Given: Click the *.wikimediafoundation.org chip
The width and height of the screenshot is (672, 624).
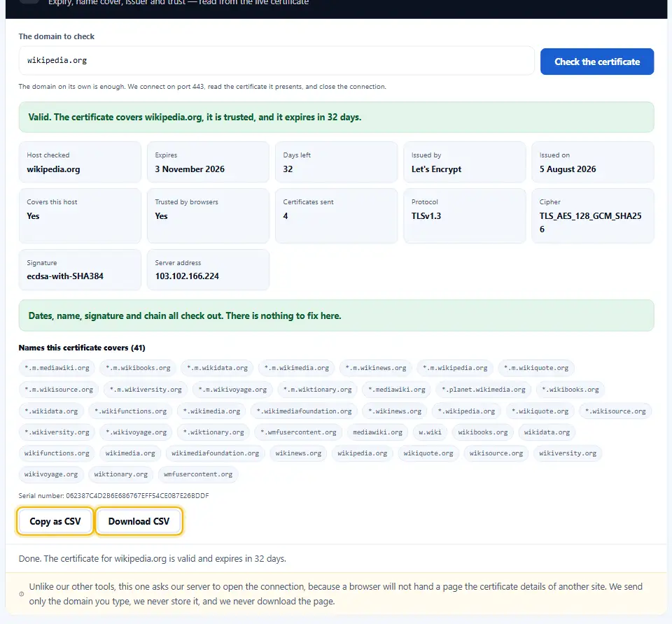Looking at the screenshot, I should point(304,411).
